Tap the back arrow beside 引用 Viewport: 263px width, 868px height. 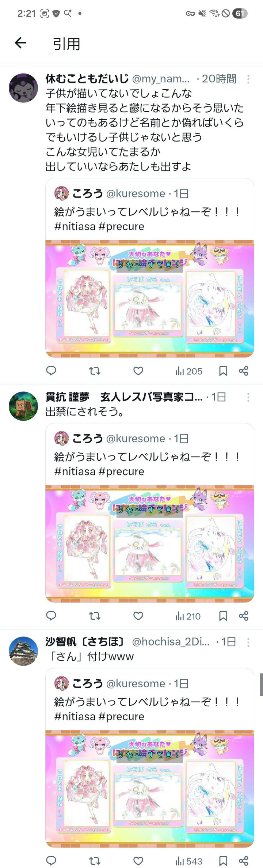click(20, 43)
